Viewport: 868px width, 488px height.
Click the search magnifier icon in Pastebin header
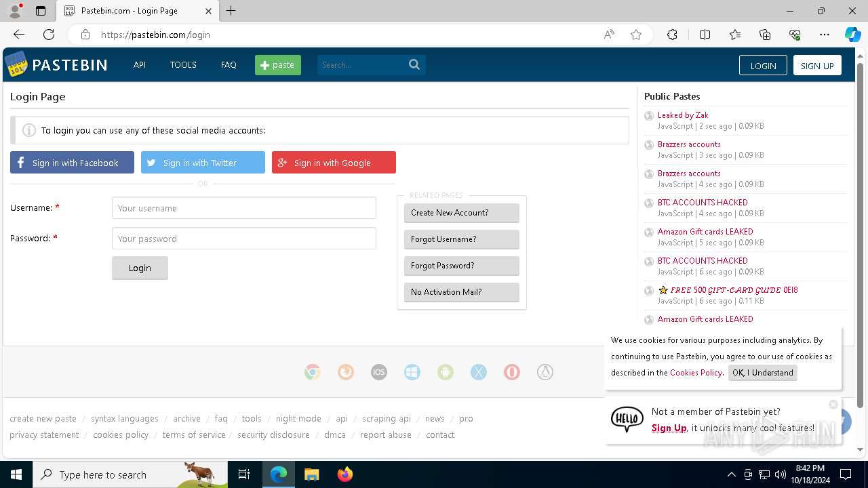pyautogui.click(x=414, y=64)
